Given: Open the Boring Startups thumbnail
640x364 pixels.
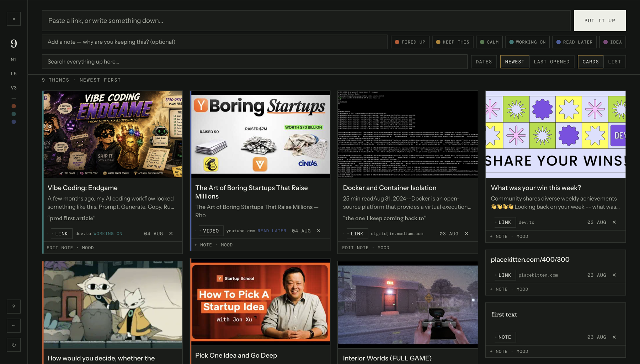Looking at the screenshot, I should pyautogui.click(x=261, y=134).
